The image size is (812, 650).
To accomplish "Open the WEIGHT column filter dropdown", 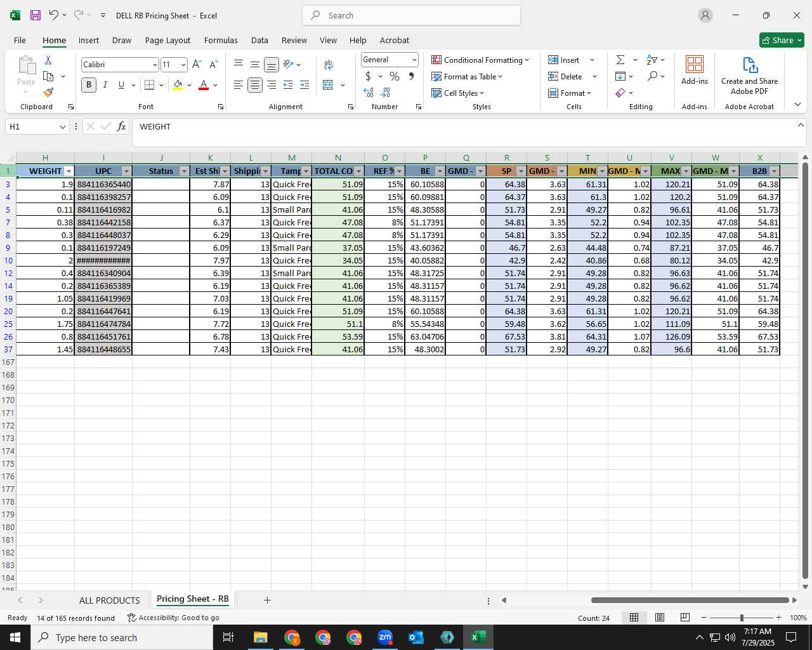I will tap(69, 171).
